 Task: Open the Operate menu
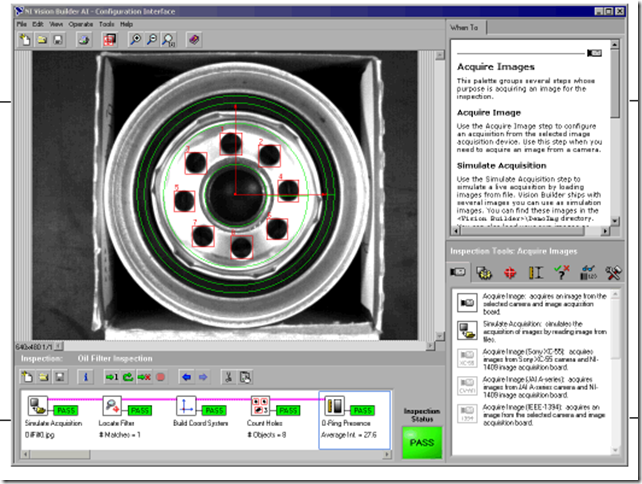click(81, 24)
